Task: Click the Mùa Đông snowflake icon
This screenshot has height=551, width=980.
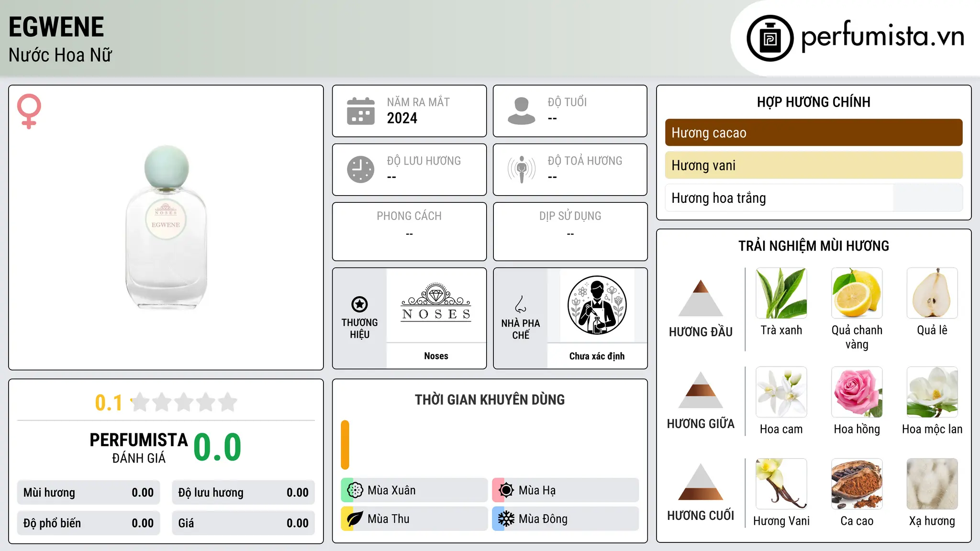Action: (x=506, y=519)
